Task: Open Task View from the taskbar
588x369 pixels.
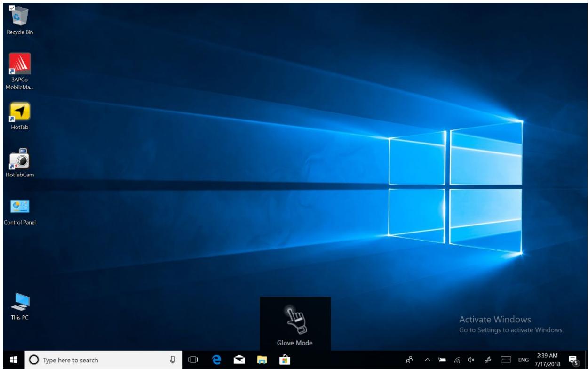Action: pyautogui.click(x=192, y=360)
